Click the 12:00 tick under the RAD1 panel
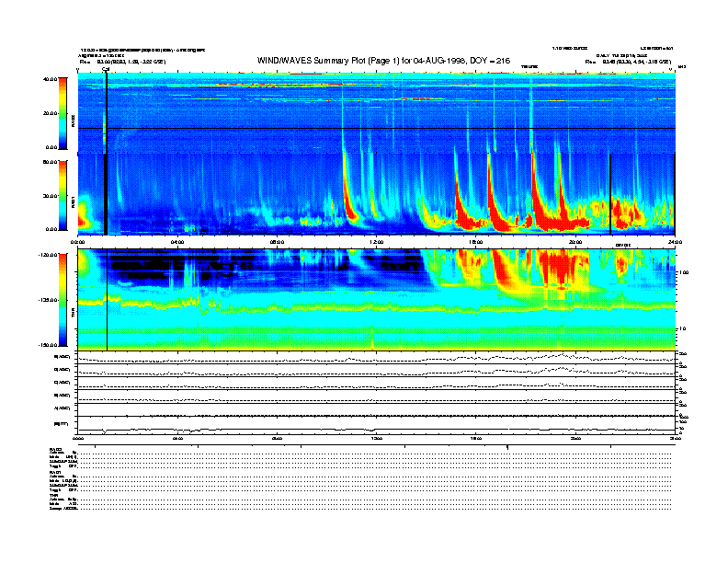 point(376,242)
